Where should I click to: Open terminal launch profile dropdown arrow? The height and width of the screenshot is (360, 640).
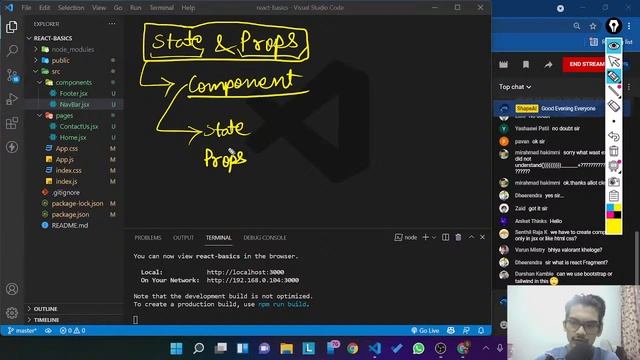pos(434,237)
